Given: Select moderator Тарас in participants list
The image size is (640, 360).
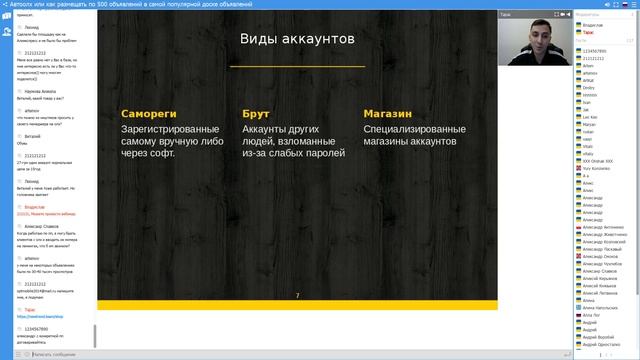Looking at the screenshot, I should 588,33.
